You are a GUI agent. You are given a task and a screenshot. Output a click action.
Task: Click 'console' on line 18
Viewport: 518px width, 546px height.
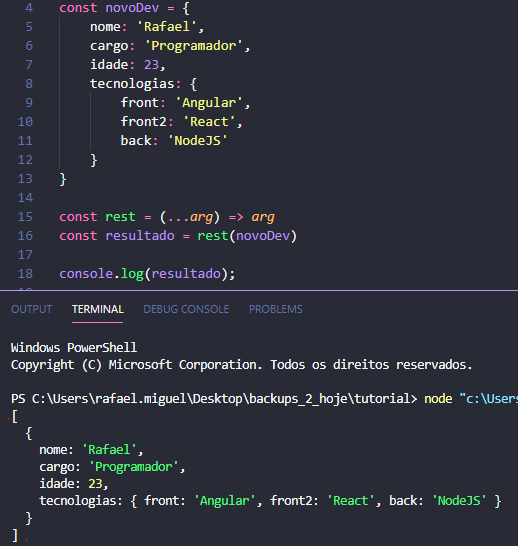click(x=86, y=274)
